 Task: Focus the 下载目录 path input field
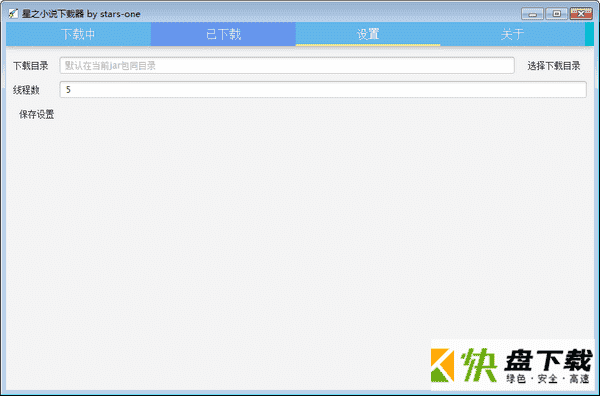click(x=287, y=65)
